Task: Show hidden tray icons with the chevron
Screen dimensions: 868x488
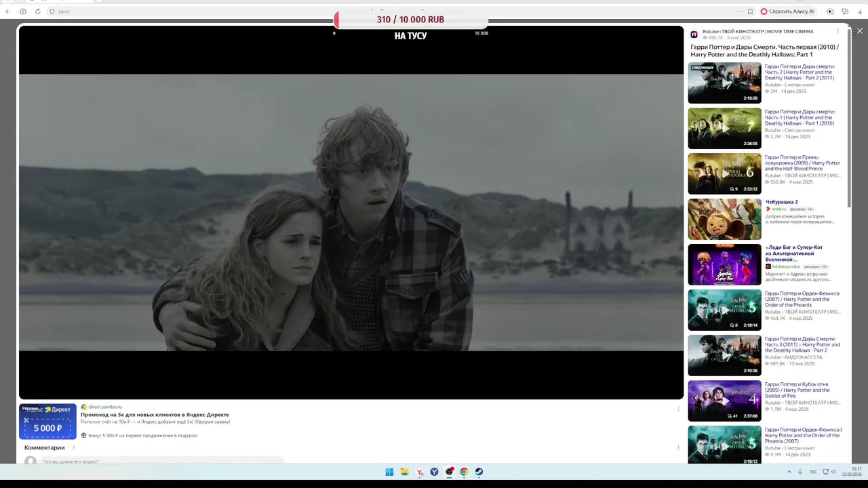Action: point(789,472)
